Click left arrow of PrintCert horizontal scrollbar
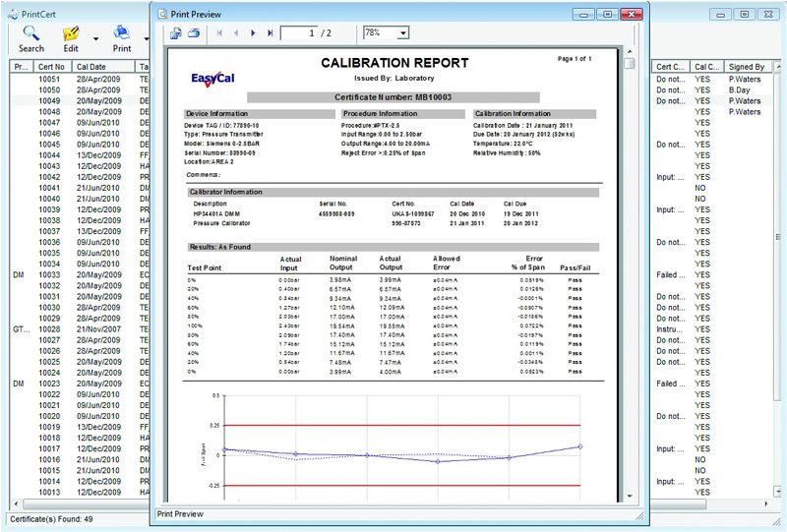Image resolution: width=787 pixels, height=532 pixels. point(16,503)
